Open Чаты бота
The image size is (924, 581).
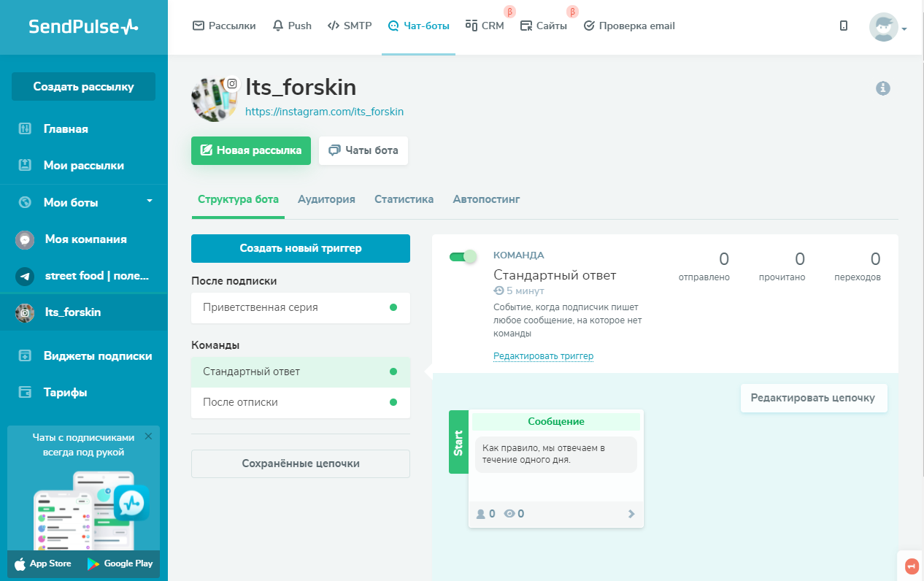363,150
